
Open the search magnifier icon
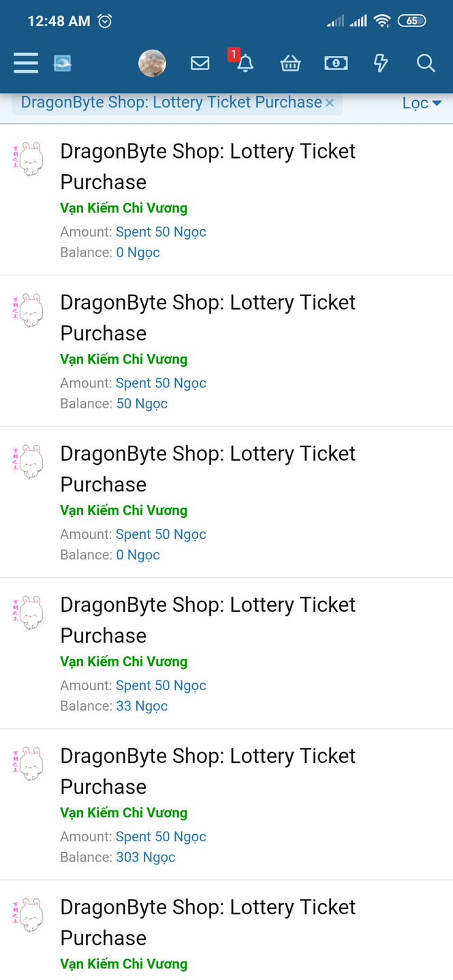pyautogui.click(x=426, y=63)
